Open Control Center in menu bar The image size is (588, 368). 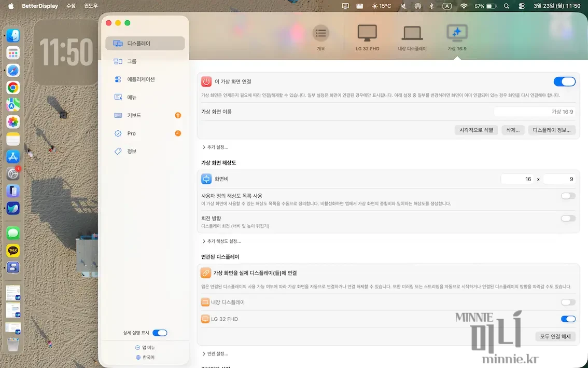(x=522, y=6)
